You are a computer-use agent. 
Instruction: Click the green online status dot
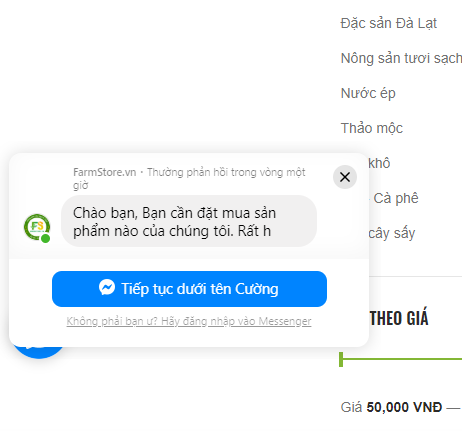coord(46,238)
